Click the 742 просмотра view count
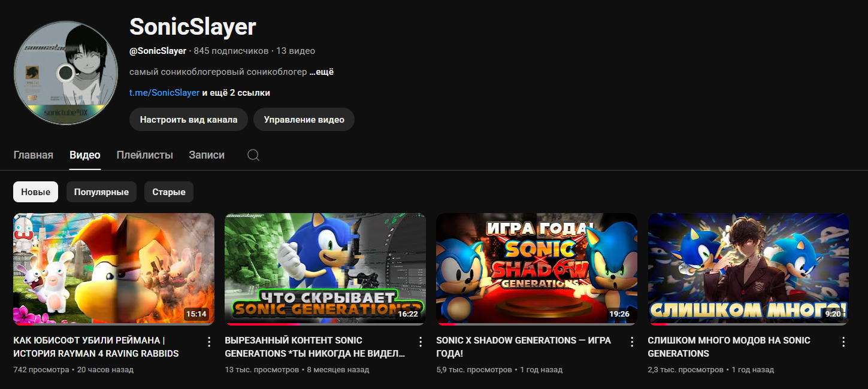Viewport: 868px width, 389px height. point(41,370)
